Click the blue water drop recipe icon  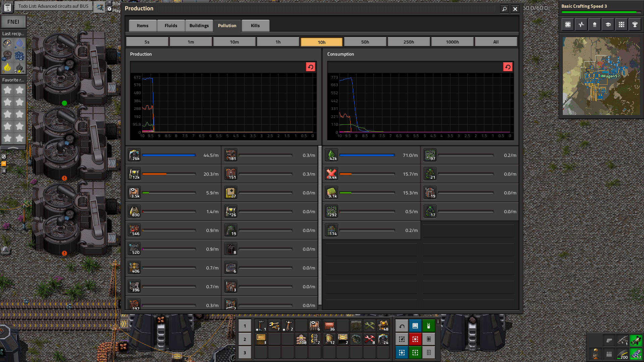point(19,43)
